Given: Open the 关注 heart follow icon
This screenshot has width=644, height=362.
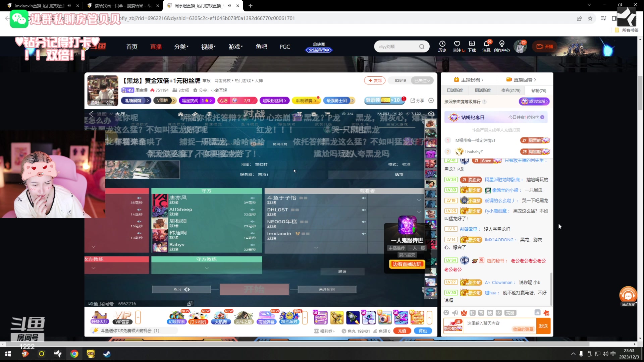Looking at the screenshot, I should pos(457,46).
